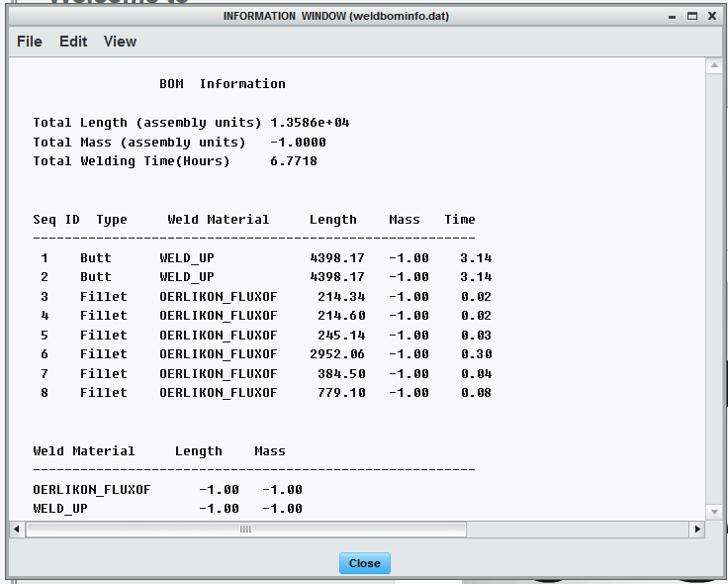Click 'Fillet' type in row 3
The width and height of the screenshot is (728, 584).
pyautogui.click(x=104, y=296)
